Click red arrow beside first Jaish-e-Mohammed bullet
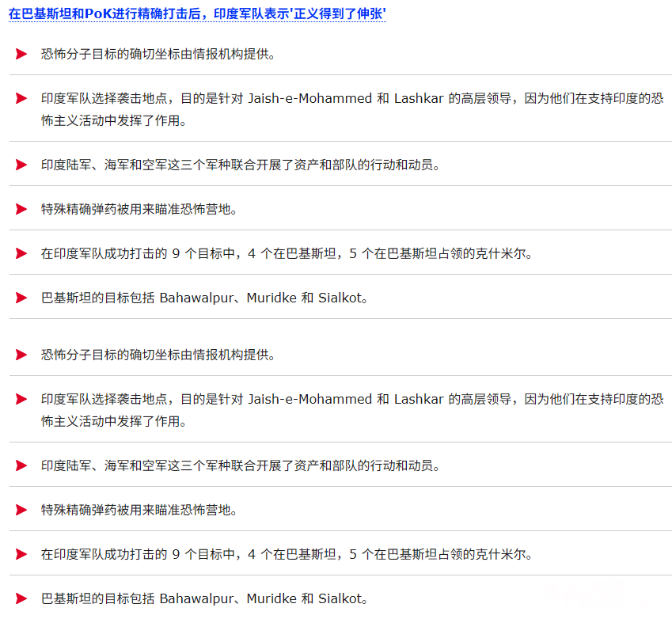This screenshot has height=619, width=672. point(21,98)
